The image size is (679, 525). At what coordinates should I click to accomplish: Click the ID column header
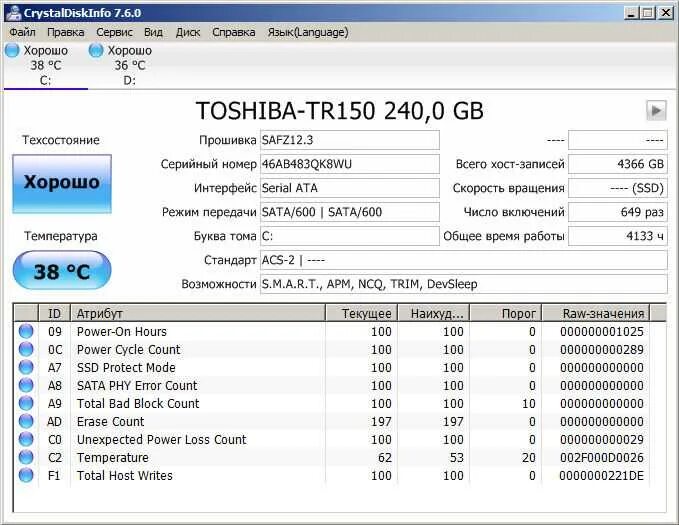(54, 313)
